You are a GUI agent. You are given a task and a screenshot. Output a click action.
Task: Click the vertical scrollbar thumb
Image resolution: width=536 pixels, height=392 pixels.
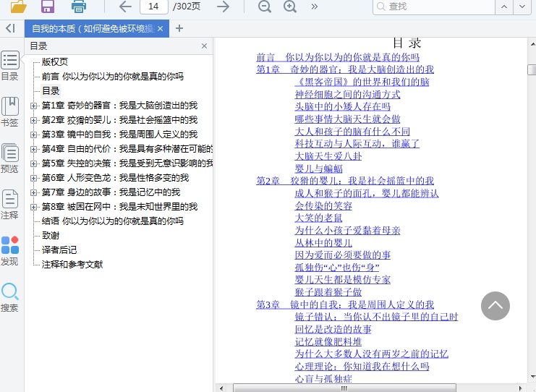click(x=532, y=69)
